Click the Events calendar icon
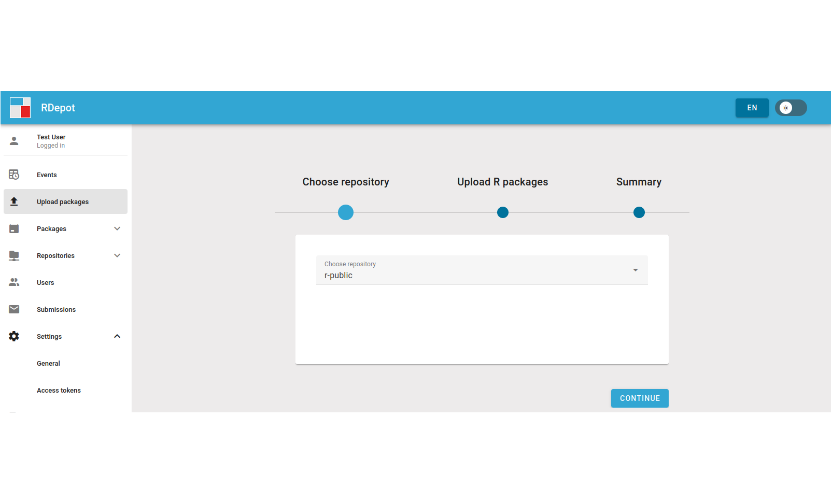832x504 pixels. tap(14, 175)
